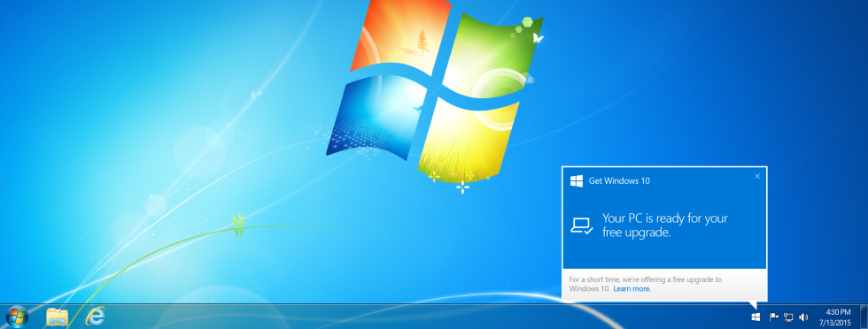Click the Get Windows 10 tray icon
Image resolution: width=868 pixels, height=329 pixels.
click(x=756, y=317)
